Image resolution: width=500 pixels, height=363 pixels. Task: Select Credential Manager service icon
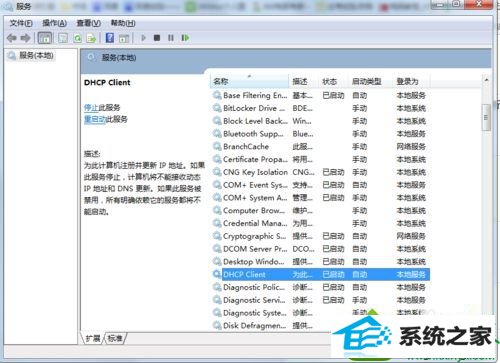coord(217,223)
